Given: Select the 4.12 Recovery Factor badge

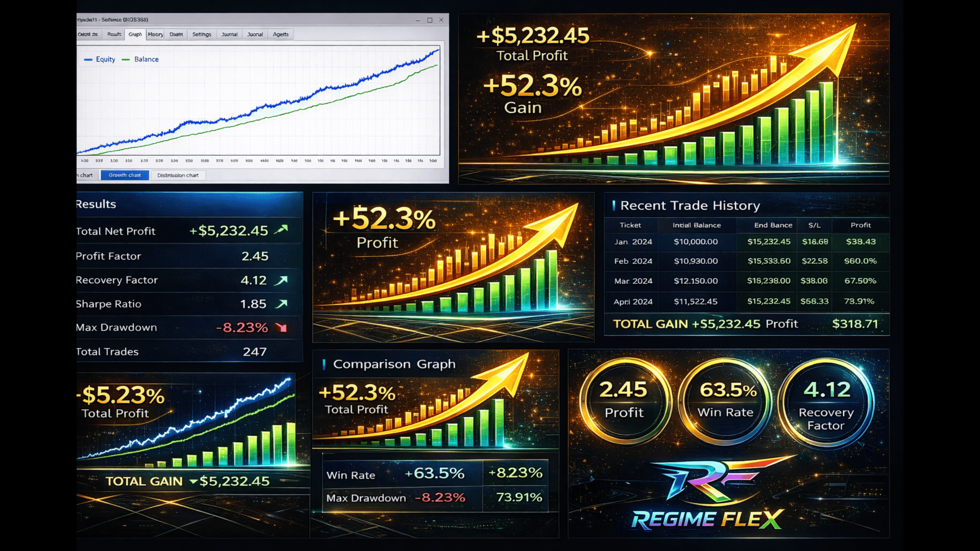Looking at the screenshot, I should [x=826, y=403].
